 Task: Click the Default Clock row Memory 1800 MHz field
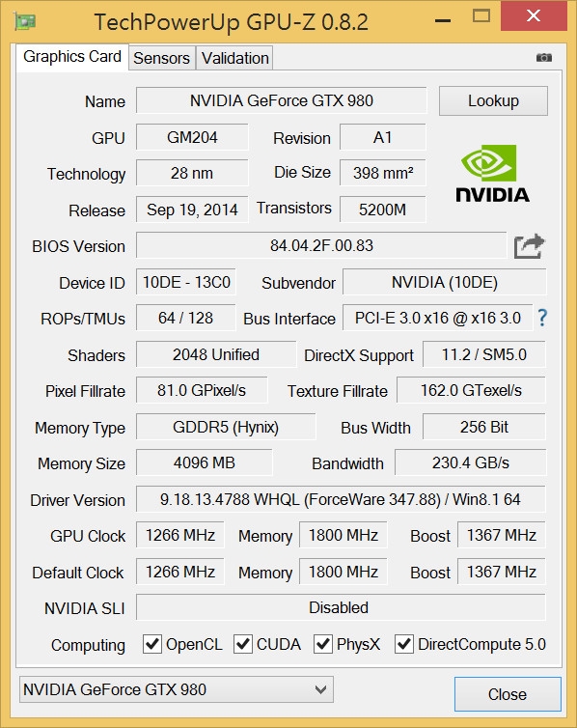(343, 572)
